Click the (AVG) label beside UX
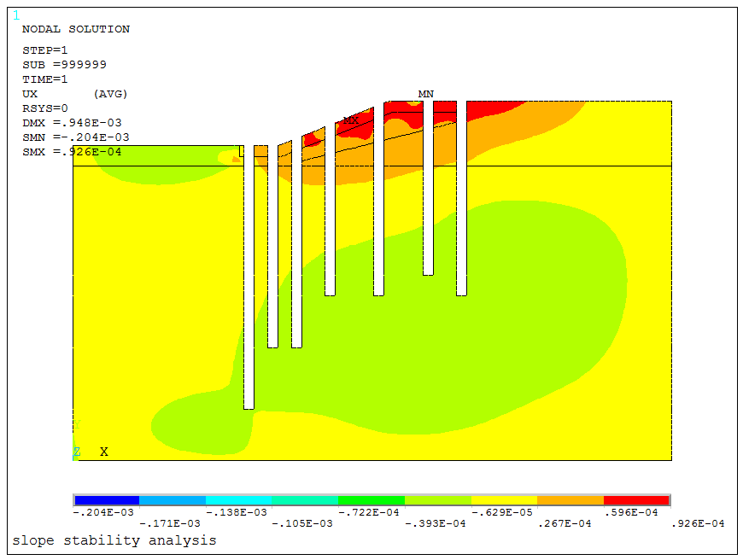 coord(110,94)
